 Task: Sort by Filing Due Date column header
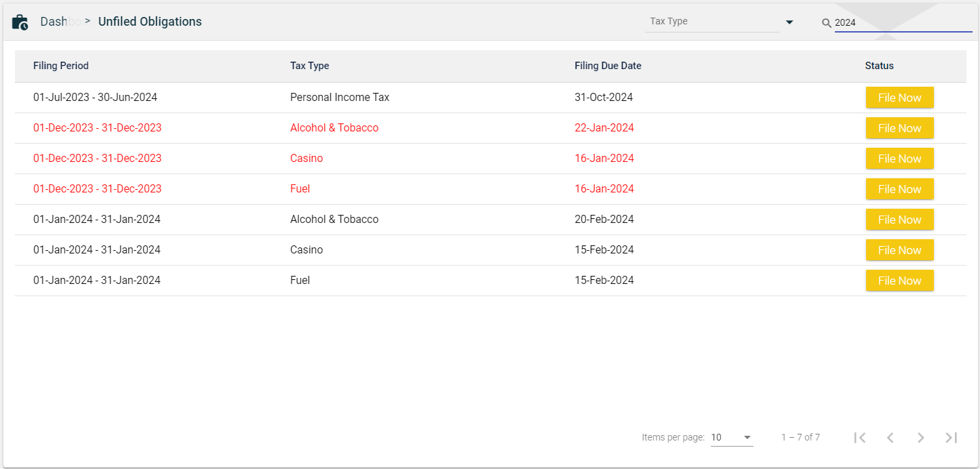coord(608,66)
